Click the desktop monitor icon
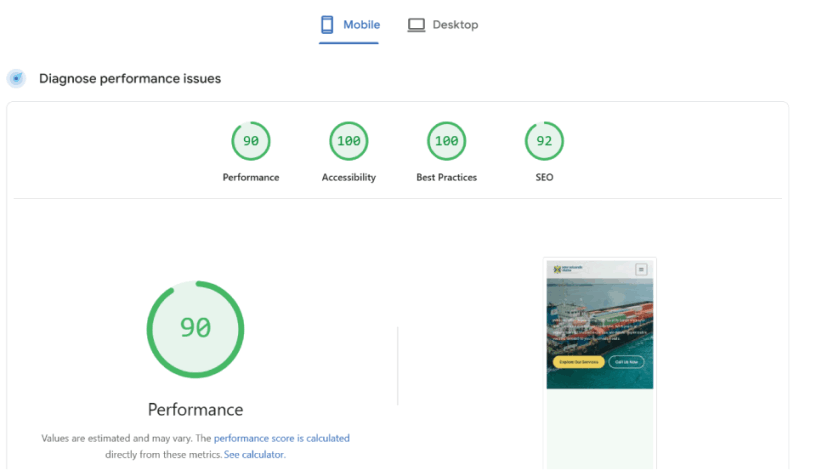 coord(416,25)
